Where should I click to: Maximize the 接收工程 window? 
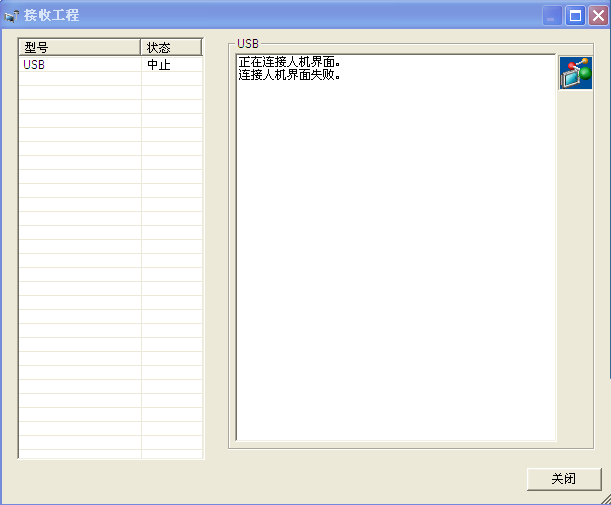(575, 16)
